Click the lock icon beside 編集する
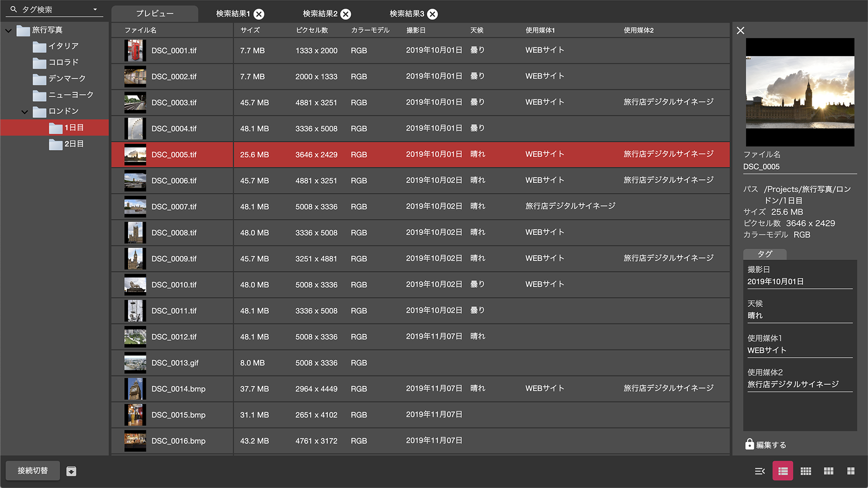Image resolution: width=868 pixels, height=488 pixels. point(750,444)
